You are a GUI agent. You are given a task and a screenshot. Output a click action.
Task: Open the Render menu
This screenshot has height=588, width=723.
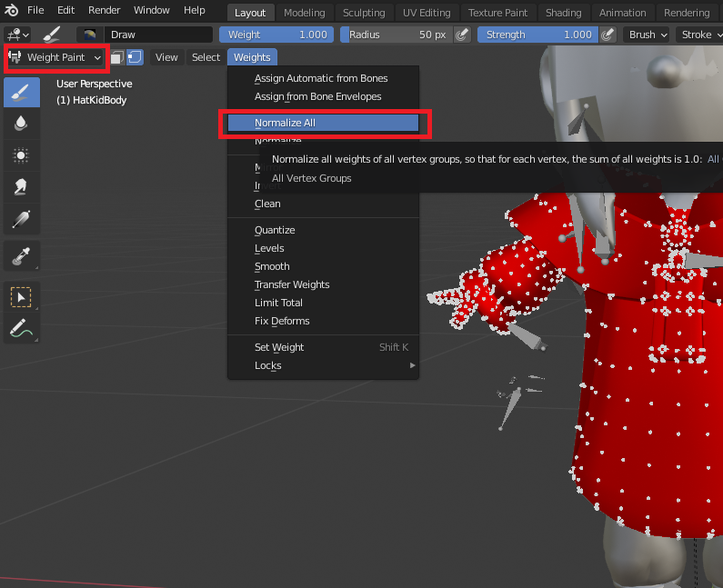pos(105,10)
